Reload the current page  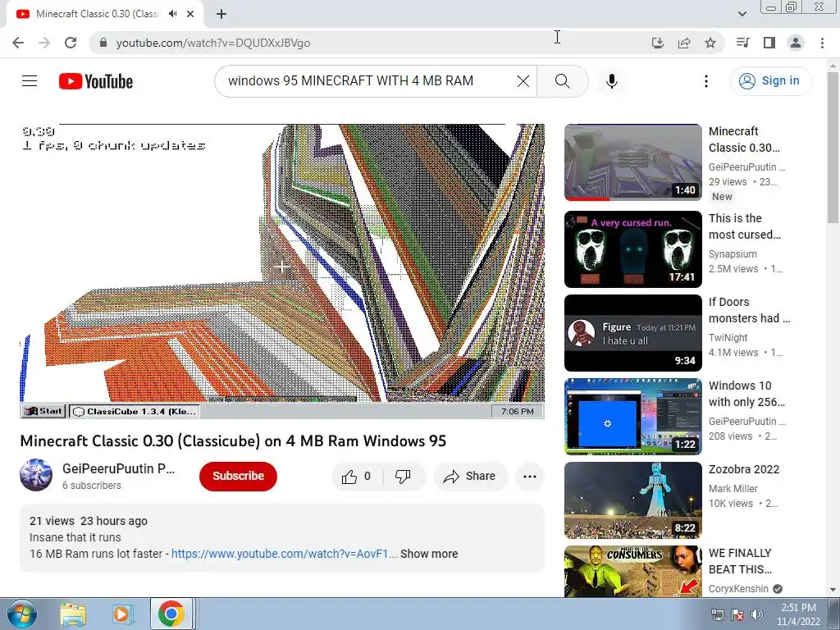click(x=71, y=43)
